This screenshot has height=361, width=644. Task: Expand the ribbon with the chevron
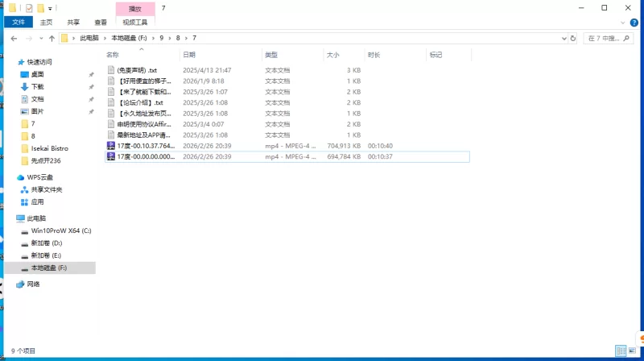coord(622,23)
